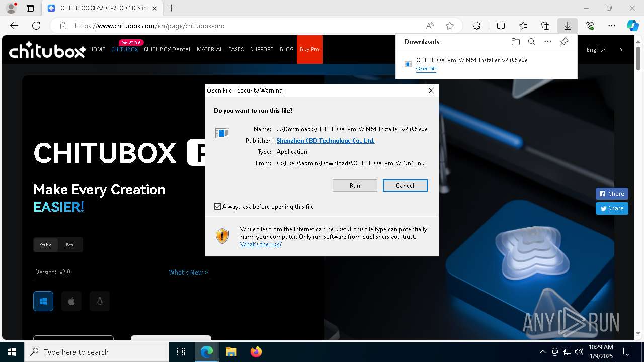Click the Edge profile avatar icon
This screenshot has height=362, width=644.
(x=11, y=8)
